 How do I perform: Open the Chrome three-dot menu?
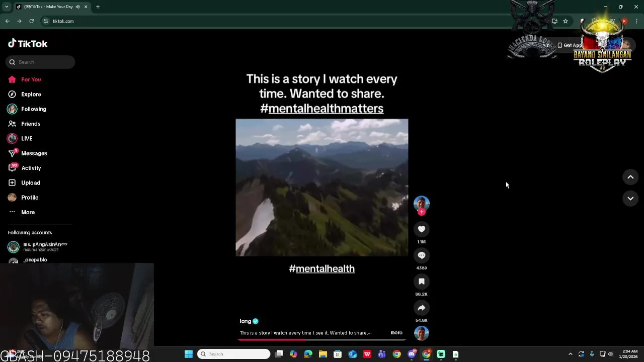pyautogui.click(x=637, y=21)
